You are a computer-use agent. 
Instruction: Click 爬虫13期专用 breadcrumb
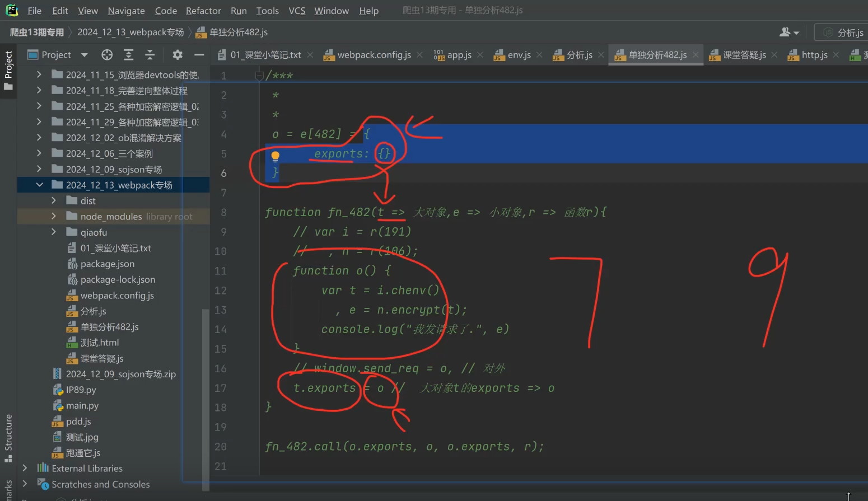pos(37,32)
